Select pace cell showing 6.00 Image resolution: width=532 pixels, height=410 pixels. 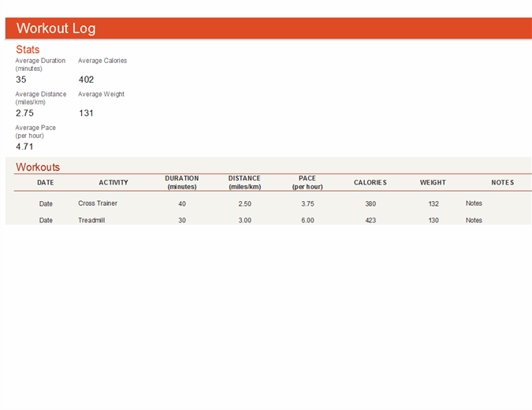coord(307,220)
